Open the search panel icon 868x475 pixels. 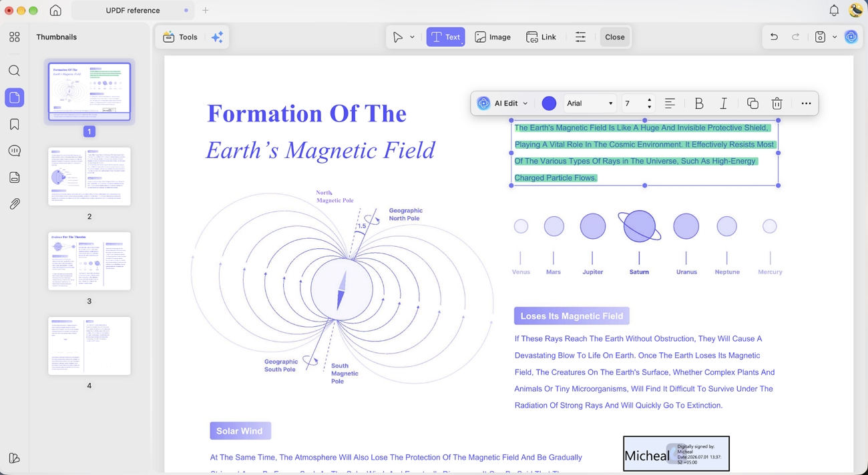click(x=14, y=71)
